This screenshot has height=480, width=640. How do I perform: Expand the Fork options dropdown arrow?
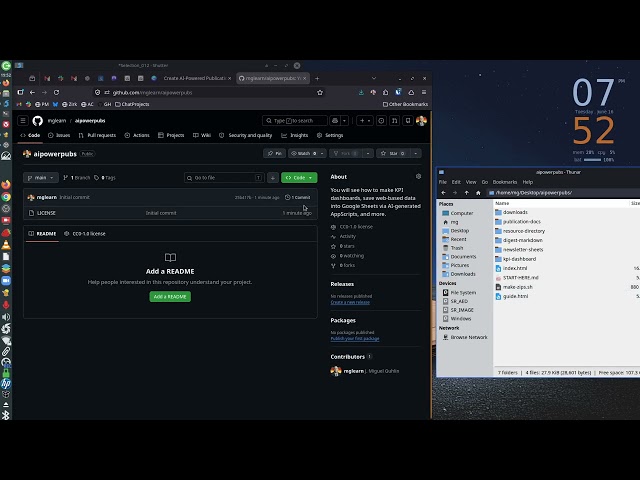pyautogui.click(x=368, y=153)
